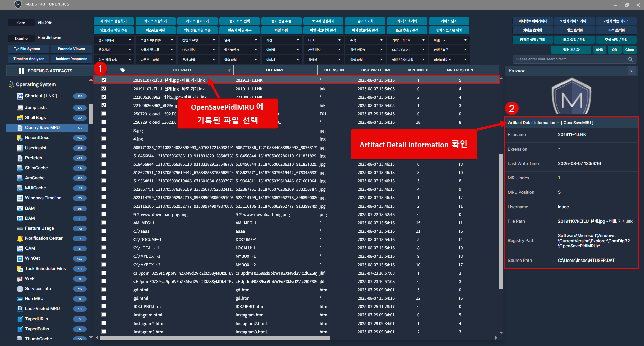
Task: Uncheck the first 201911~1.LNK row checkbox
Action: 104,80
